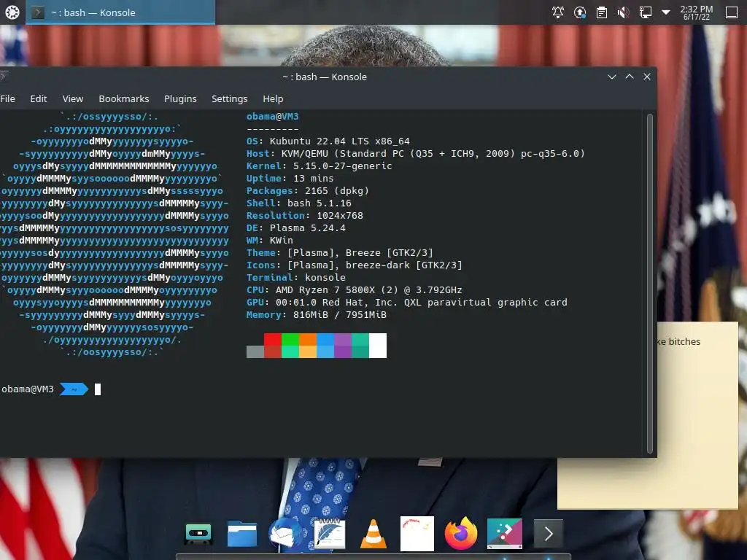The image size is (747, 560).
Task: Open the wired network tray icon
Action: pos(645,12)
